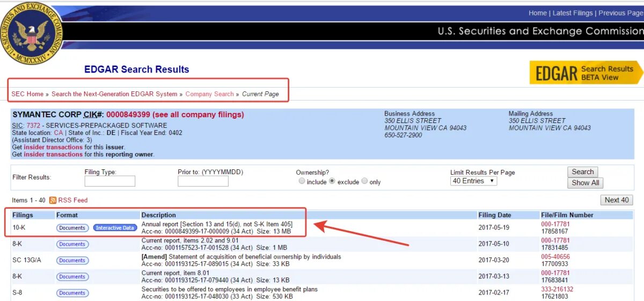The width and height of the screenshot is (644, 301).
Task: Open Documents for the SC 13G/A filing
Action: (x=72, y=260)
